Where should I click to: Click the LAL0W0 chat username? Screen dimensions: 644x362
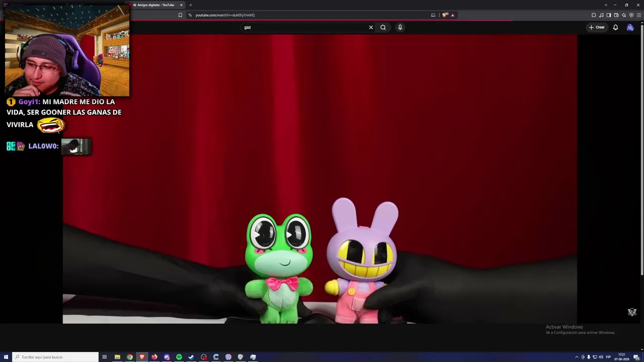click(x=43, y=146)
